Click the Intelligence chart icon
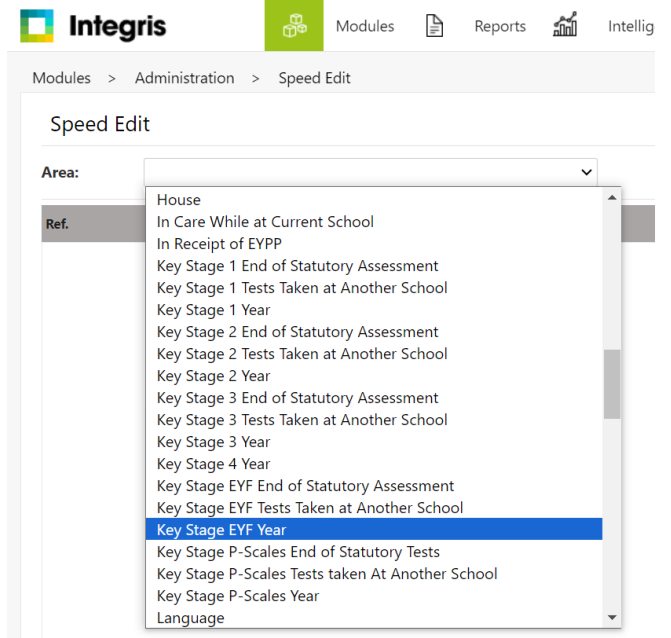Image resolution: width=671 pixels, height=638 pixels. pyautogui.click(x=565, y=26)
